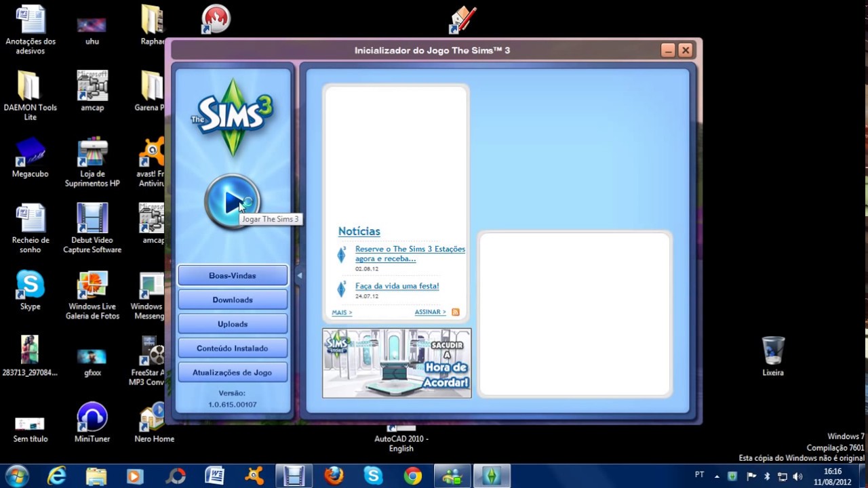Image resolution: width=868 pixels, height=488 pixels.
Task: Open Windows Live Messenger taskbar icon
Action: tap(452, 476)
